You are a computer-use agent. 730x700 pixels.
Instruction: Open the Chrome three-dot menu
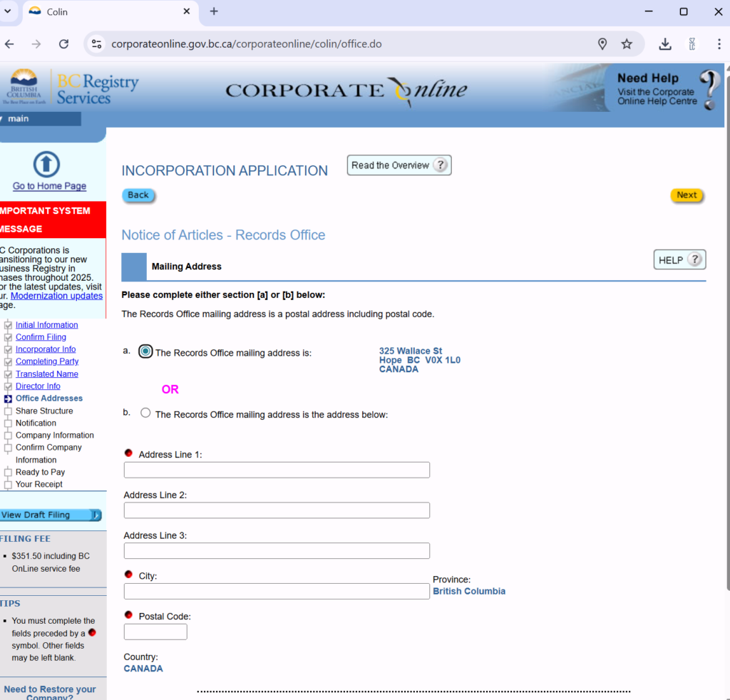click(x=719, y=44)
